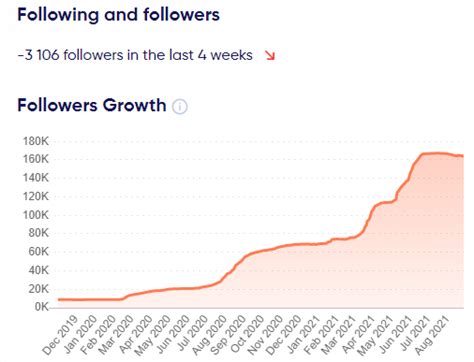The width and height of the screenshot is (474, 362).
Task: Click the 180K y-axis label
Action: click(36, 141)
